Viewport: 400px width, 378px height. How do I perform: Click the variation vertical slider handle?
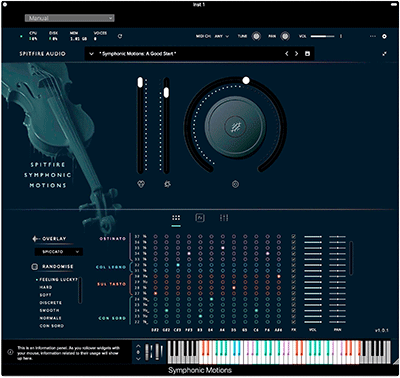coord(166,93)
